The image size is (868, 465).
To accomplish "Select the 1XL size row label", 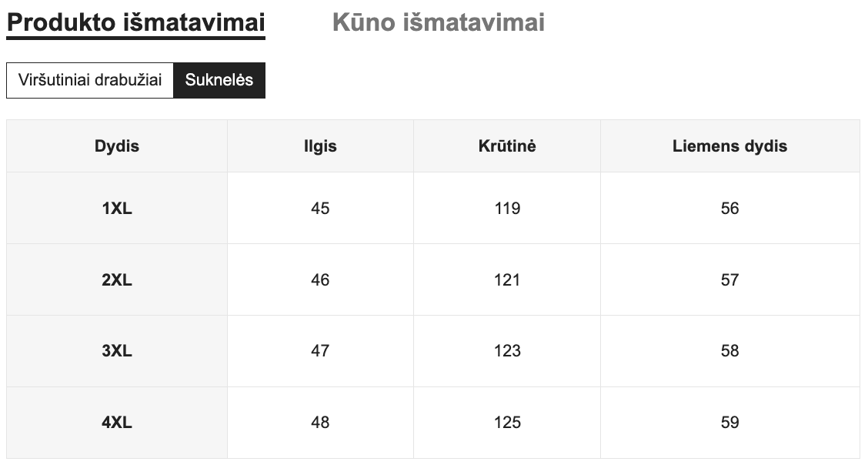I will tap(117, 208).
